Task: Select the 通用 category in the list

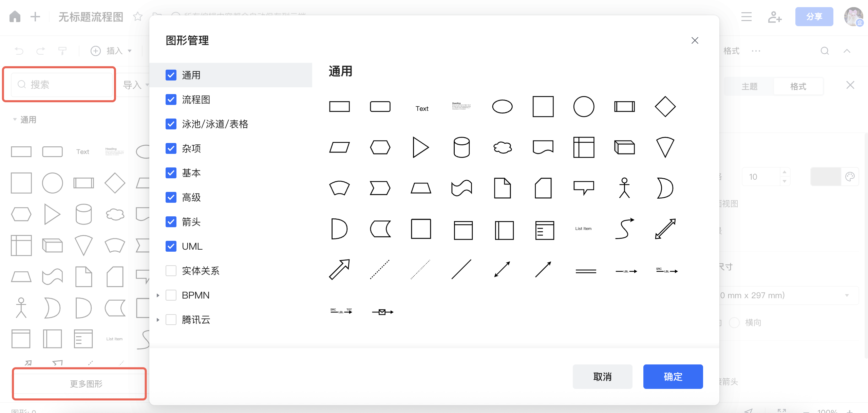Action: pyautogui.click(x=191, y=75)
